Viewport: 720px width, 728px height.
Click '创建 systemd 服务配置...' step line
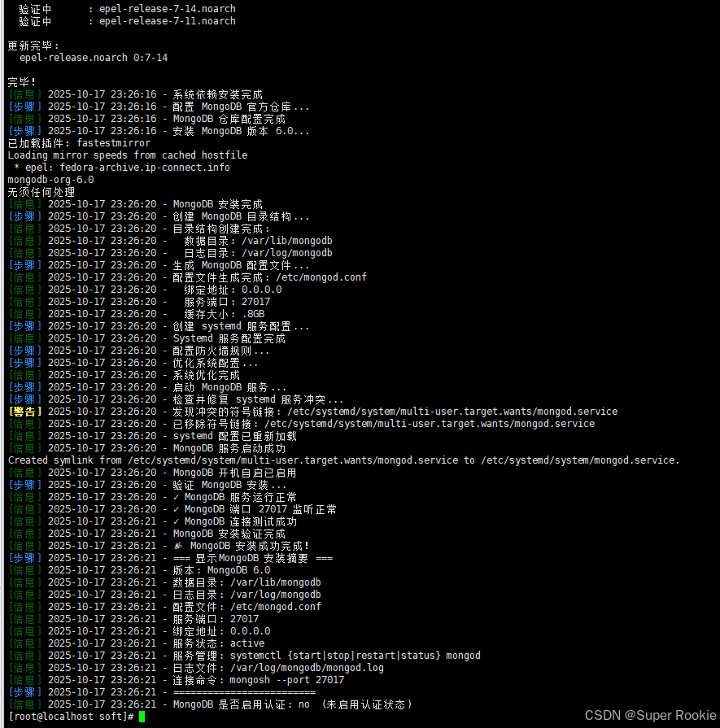[x=241, y=326]
